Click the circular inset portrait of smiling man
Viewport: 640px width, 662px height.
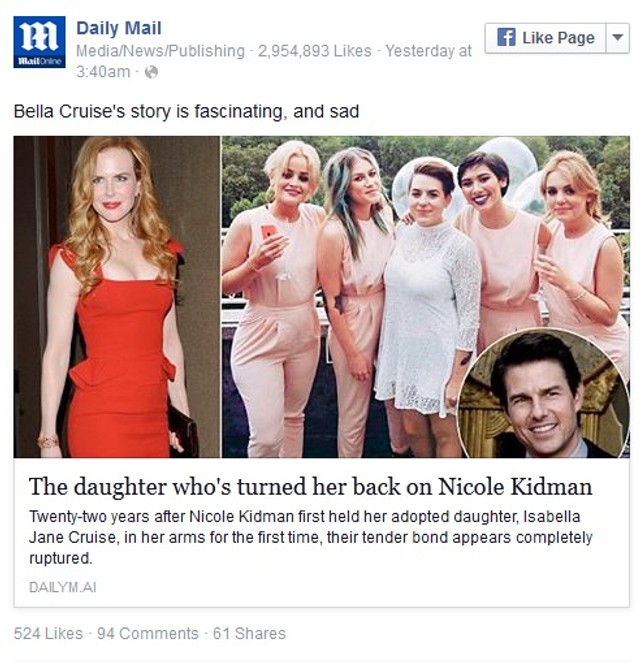point(544,394)
